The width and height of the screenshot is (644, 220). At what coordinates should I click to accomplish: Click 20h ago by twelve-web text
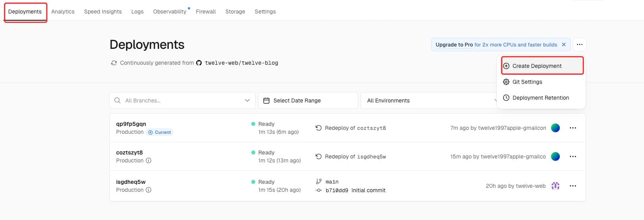[516, 186]
